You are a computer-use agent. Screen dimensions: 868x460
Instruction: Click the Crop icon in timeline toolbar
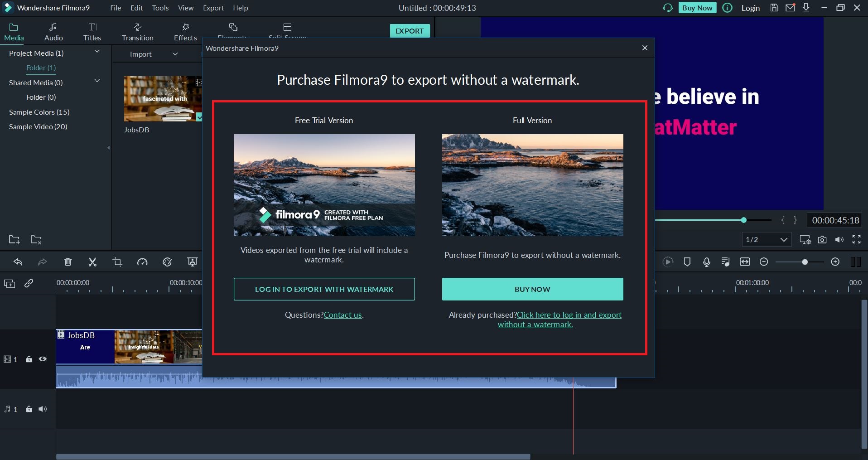point(117,262)
